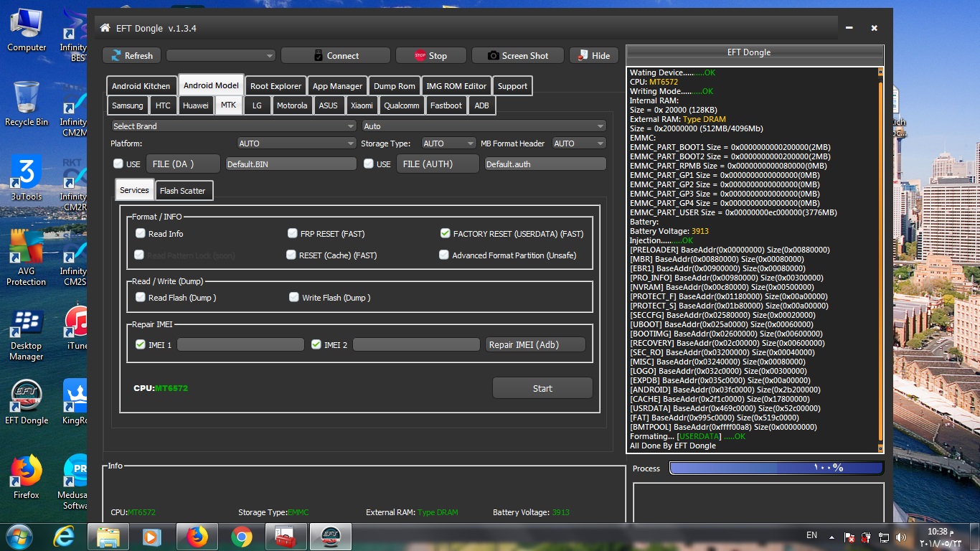Click the Connect button
The width and height of the screenshot is (980, 551).
336,55
